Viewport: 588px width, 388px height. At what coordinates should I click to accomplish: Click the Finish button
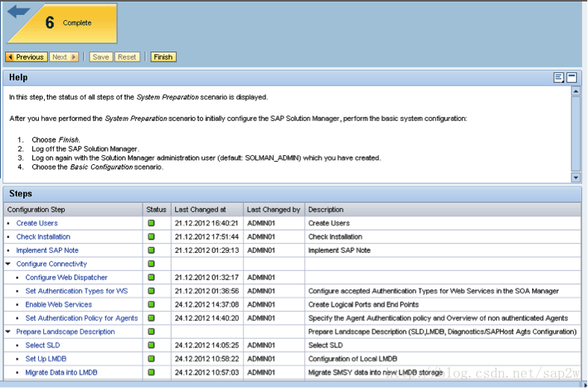(x=163, y=57)
